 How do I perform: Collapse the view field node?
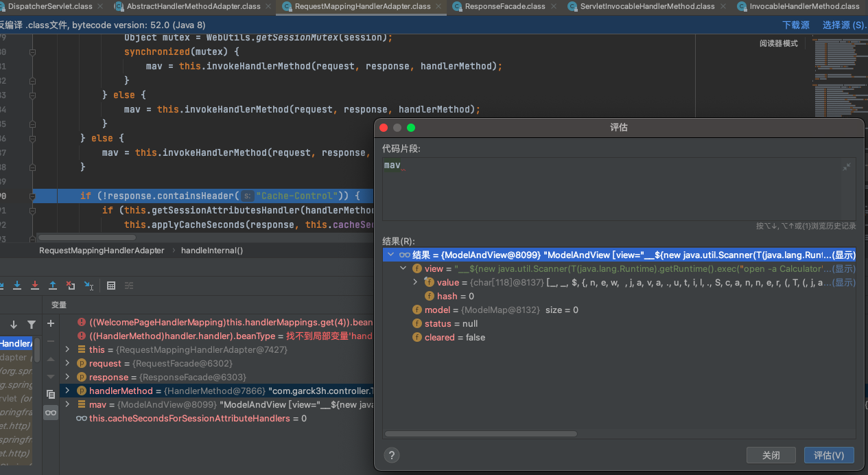(403, 268)
